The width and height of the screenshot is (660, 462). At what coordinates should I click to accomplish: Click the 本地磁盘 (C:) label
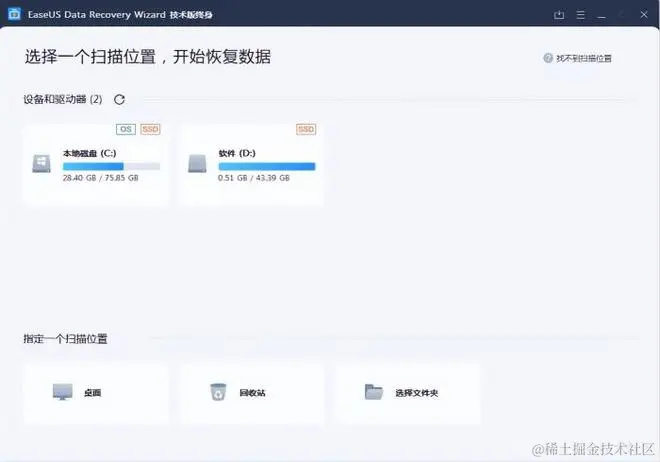point(90,153)
